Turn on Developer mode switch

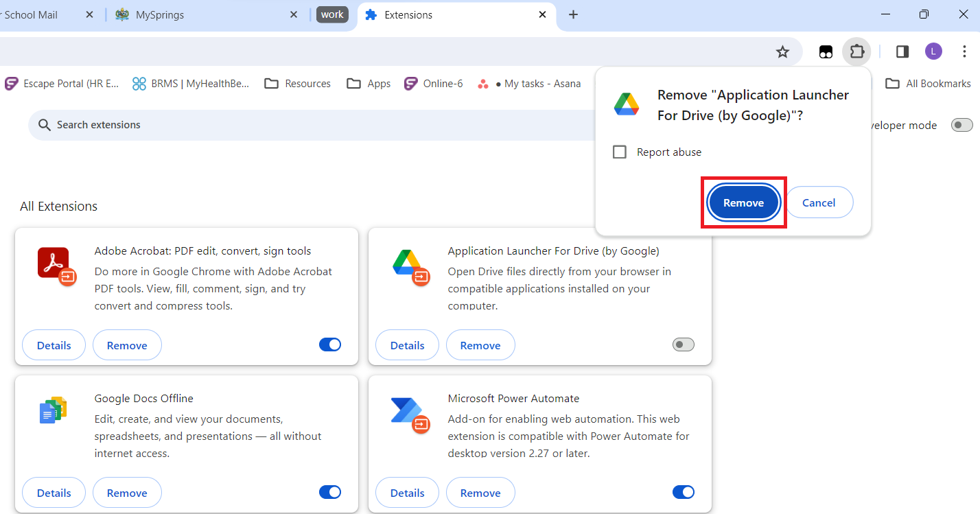click(x=961, y=125)
